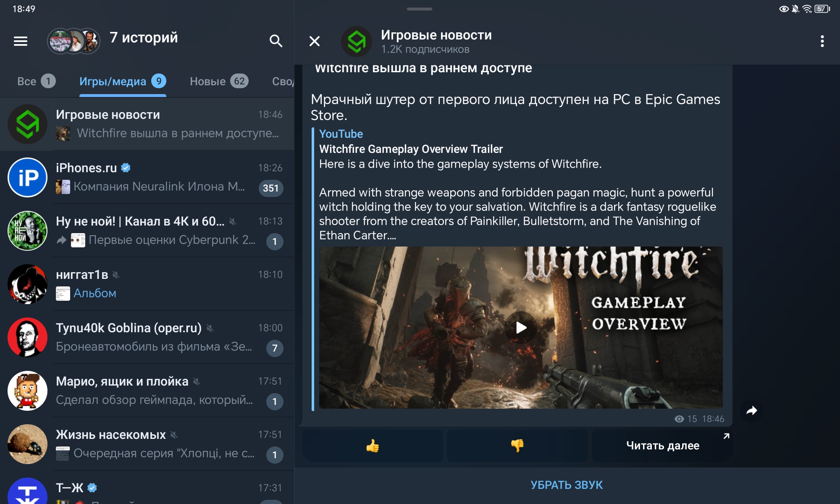Tap the 18:49 clock in status bar
This screenshot has width=840, height=504.
click(24, 9)
